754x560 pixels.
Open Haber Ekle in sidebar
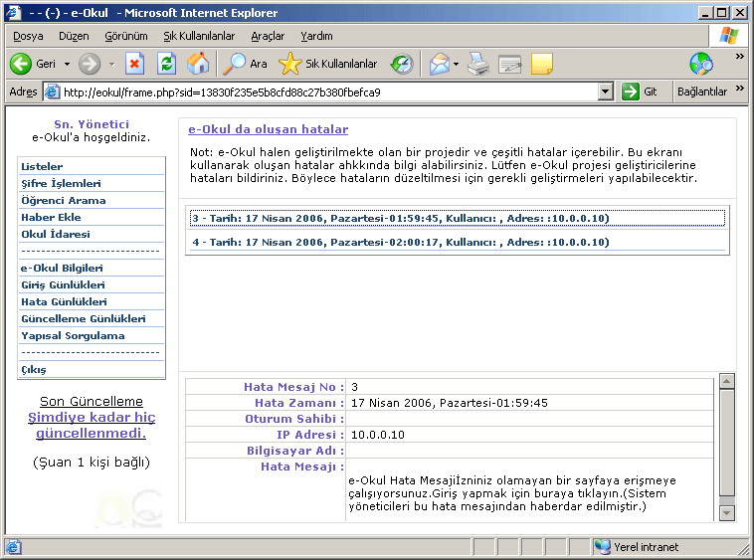51,217
